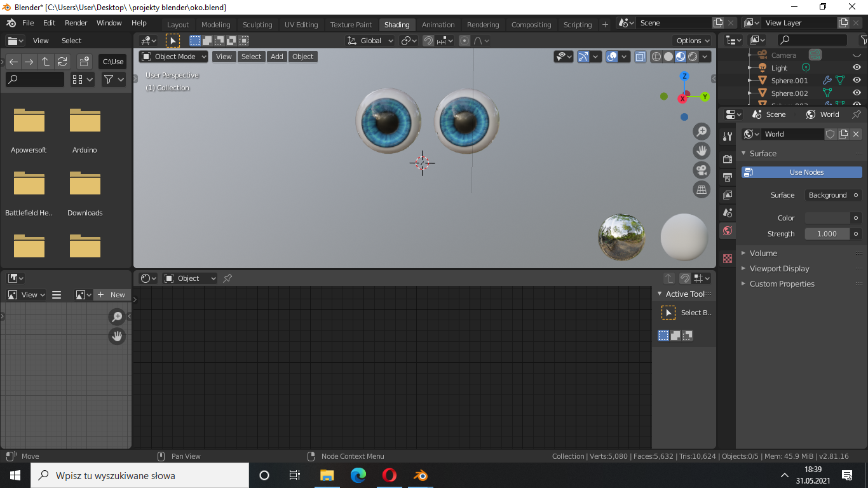Create new directory in file browser

click(84, 62)
